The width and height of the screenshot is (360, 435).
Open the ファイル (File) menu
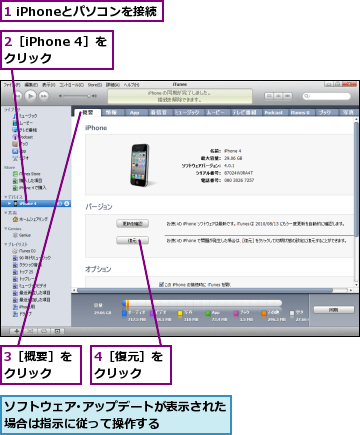pos(12,85)
